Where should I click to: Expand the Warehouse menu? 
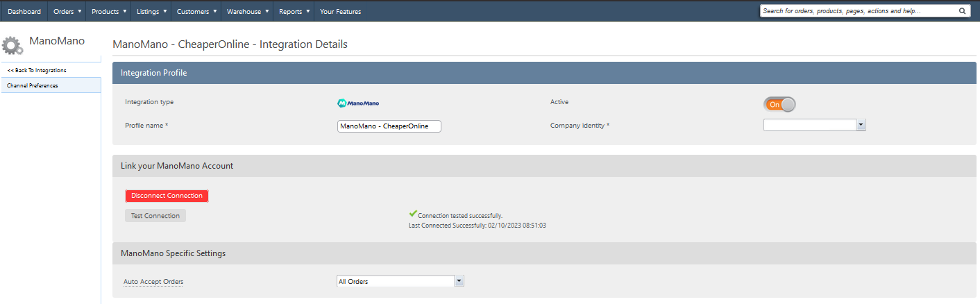pyautogui.click(x=247, y=11)
